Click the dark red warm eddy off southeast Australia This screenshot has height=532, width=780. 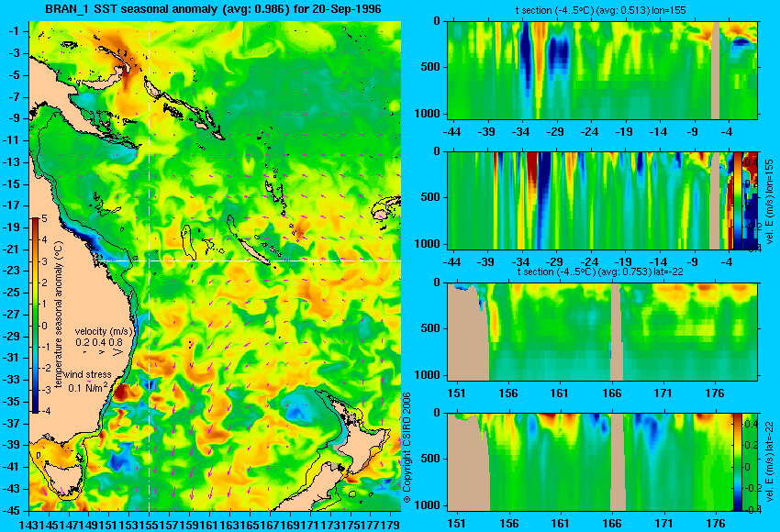[x=121, y=393]
